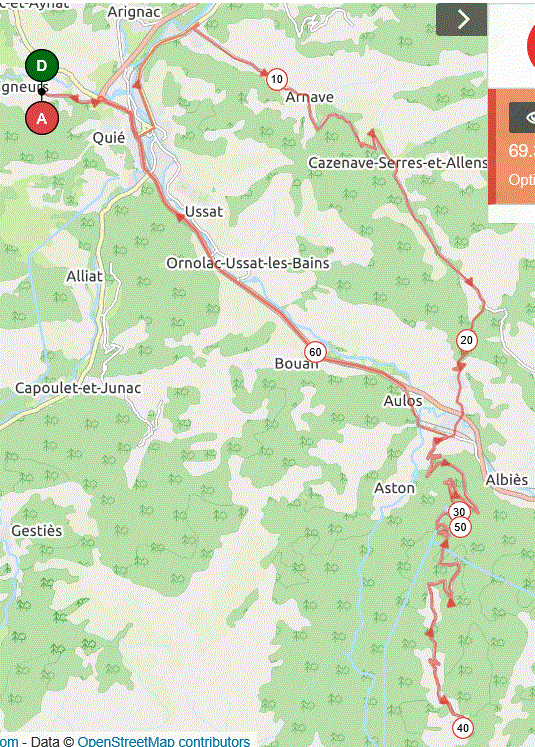The width and height of the screenshot is (535, 747).
Task: Select the 30 km distance marker
Action: click(x=458, y=511)
